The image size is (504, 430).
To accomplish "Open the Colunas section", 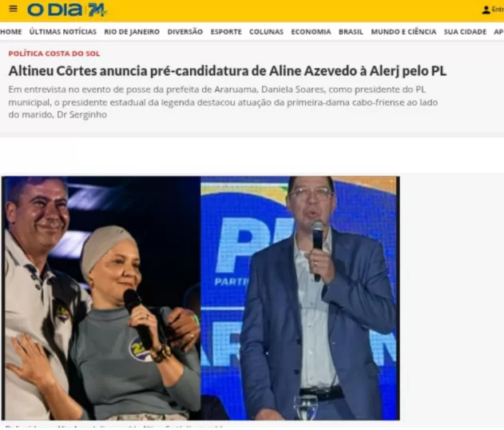I will tap(267, 32).
